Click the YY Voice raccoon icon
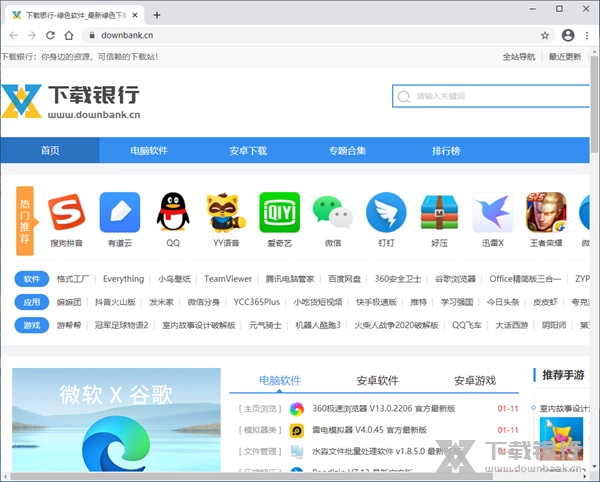 (x=226, y=212)
